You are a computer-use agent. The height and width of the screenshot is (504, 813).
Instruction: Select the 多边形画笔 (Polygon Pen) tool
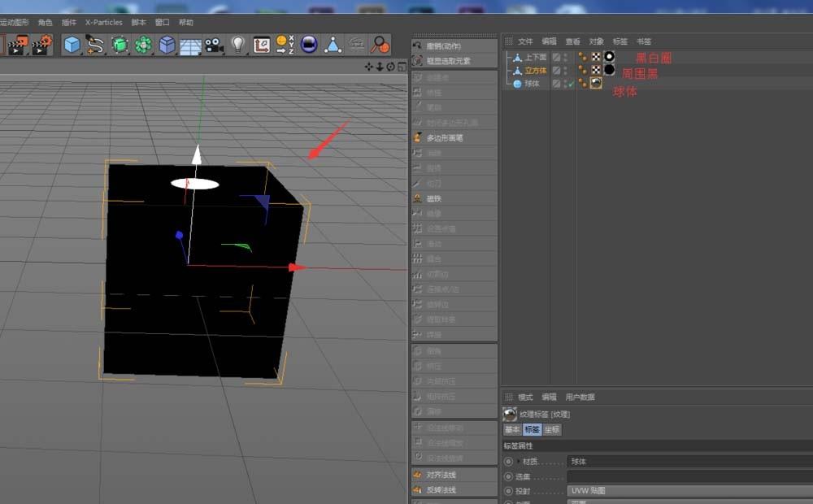[x=443, y=137]
